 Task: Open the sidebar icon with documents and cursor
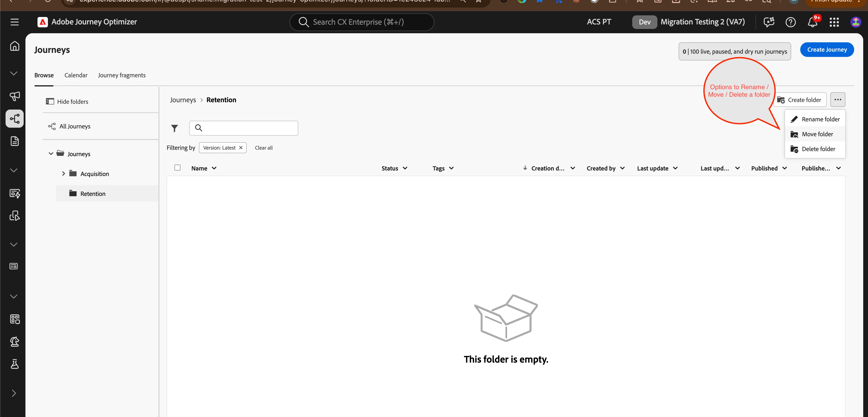click(x=15, y=216)
